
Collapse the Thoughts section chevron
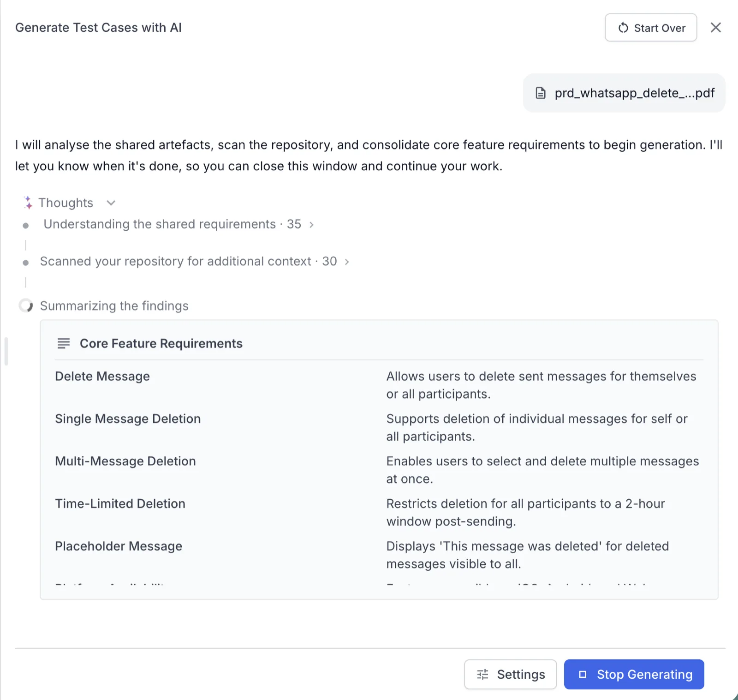point(111,203)
